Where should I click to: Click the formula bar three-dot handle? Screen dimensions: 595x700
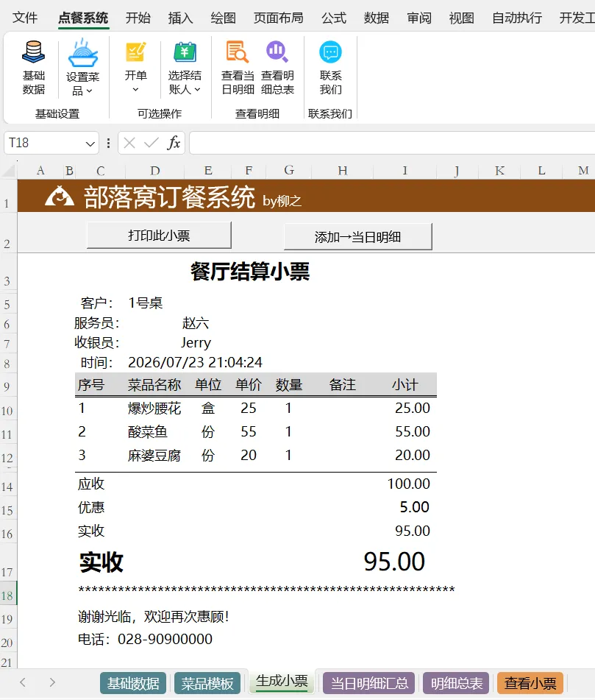tap(108, 143)
